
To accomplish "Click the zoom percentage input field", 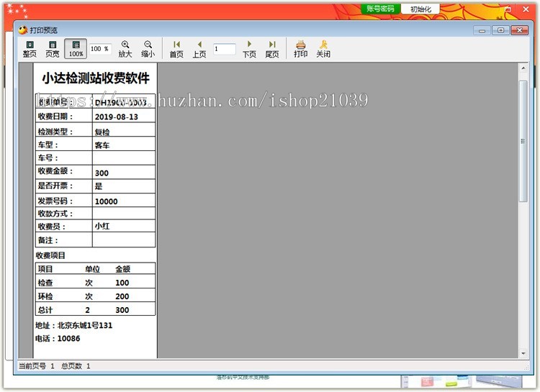I will 100,49.
